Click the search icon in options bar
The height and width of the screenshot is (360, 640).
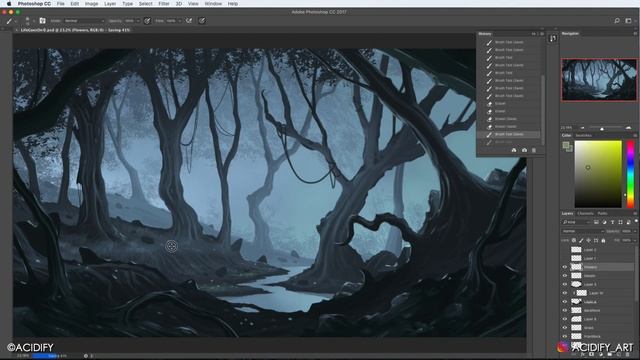(617, 20)
